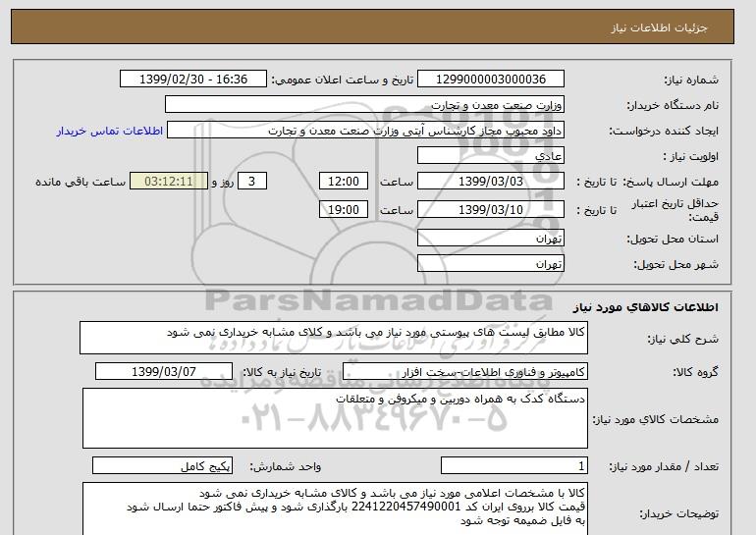Click the اولویت نیاز field showing عادی

[490, 156]
